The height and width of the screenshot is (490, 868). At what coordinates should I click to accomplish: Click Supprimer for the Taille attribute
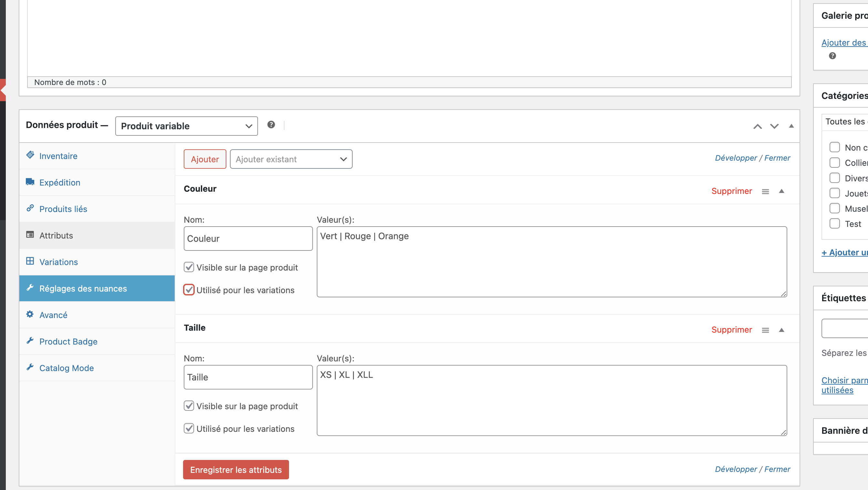coord(731,329)
